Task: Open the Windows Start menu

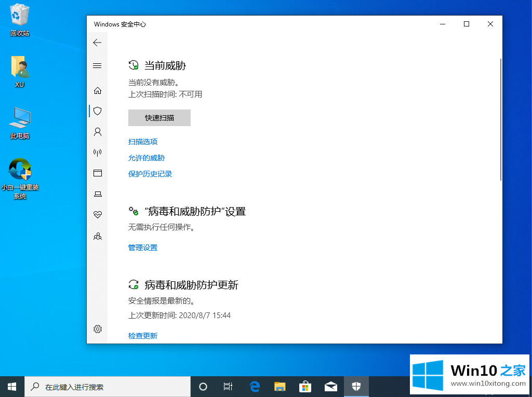Action: click(x=12, y=387)
